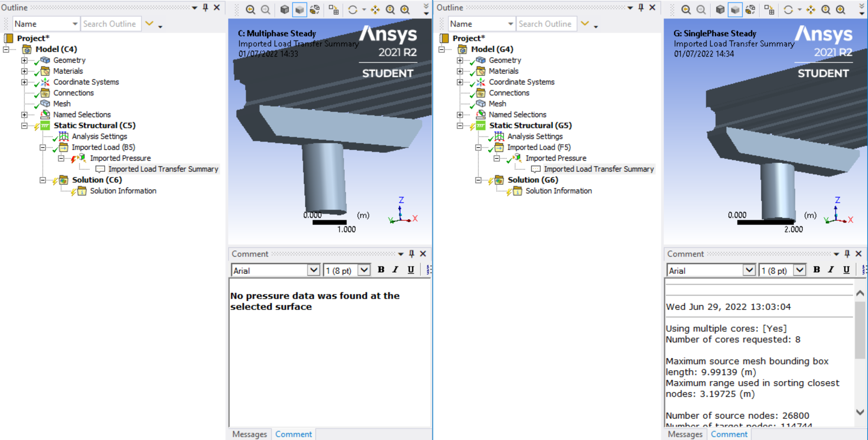Select Pan tool in Multiphase Steady viewport toolbar
Screen dimensions: 868x440
(x=375, y=10)
